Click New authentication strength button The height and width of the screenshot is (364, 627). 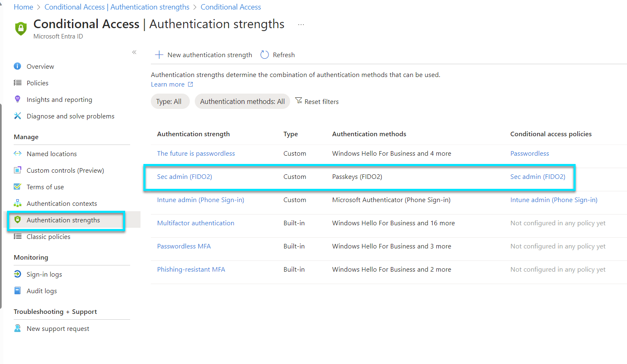[x=203, y=55]
